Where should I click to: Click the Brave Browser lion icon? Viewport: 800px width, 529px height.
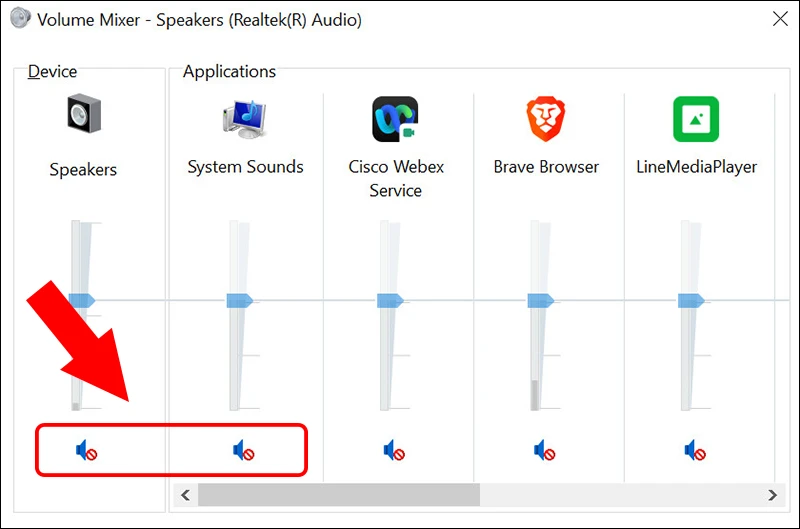pos(546,119)
